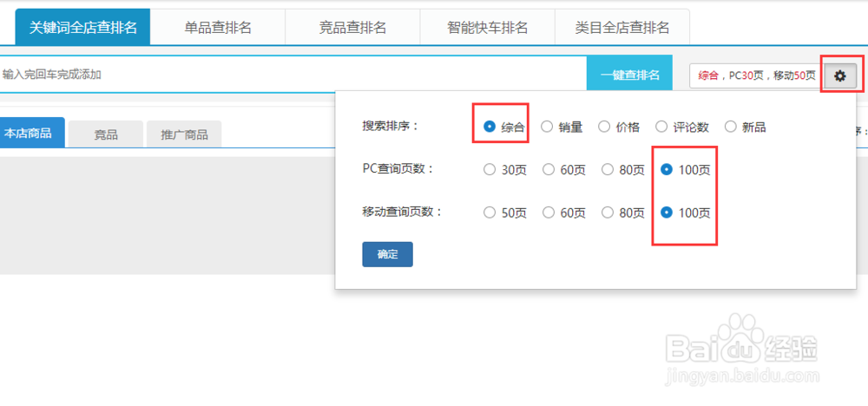Pick 评论数 search sort option
The height and width of the screenshot is (406, 868).
[661, 127]
